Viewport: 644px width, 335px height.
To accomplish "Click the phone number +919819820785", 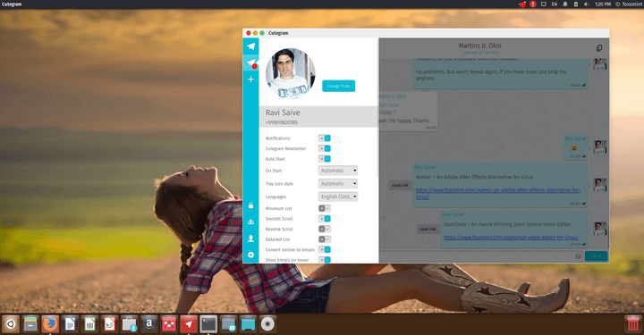I will tap(282, 122).
